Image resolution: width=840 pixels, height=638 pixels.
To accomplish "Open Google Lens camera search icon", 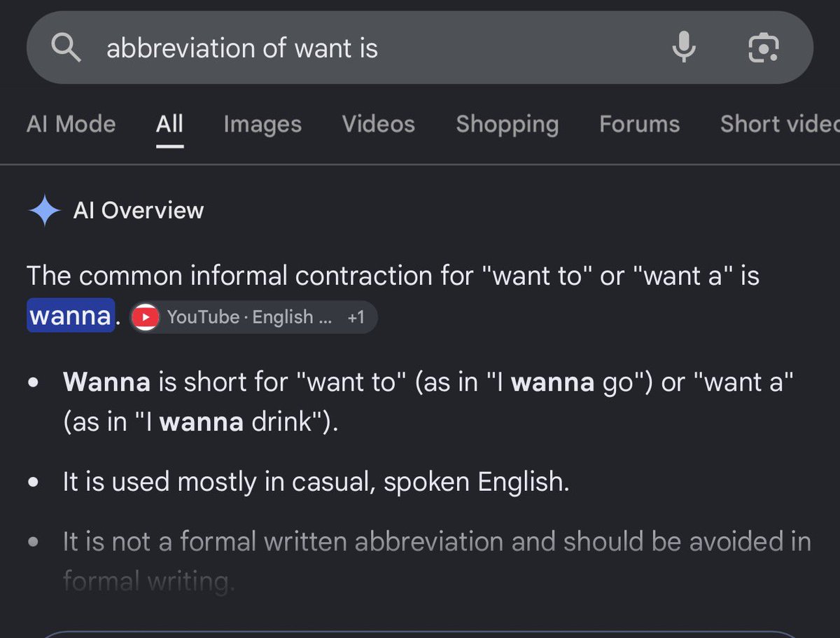I will click(x=763, y=48).
